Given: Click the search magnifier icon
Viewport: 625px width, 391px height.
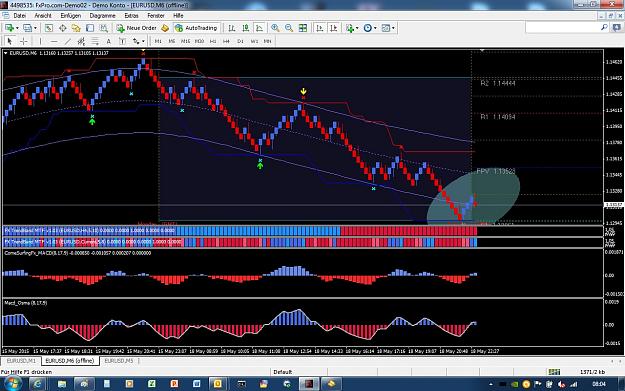Looking at the screenshot, I should point(604,28).
